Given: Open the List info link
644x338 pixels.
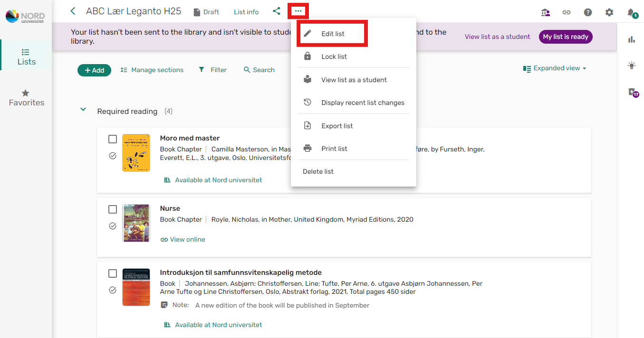Looking at the screenshot, I should tap(246, 12).
